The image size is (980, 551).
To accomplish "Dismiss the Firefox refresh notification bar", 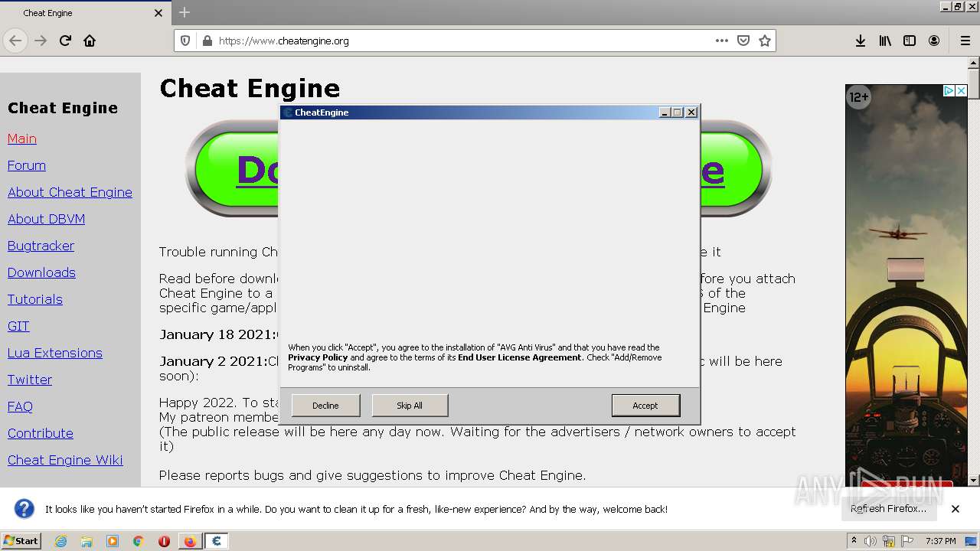I will pyautogui.click(x=955, y=509).
